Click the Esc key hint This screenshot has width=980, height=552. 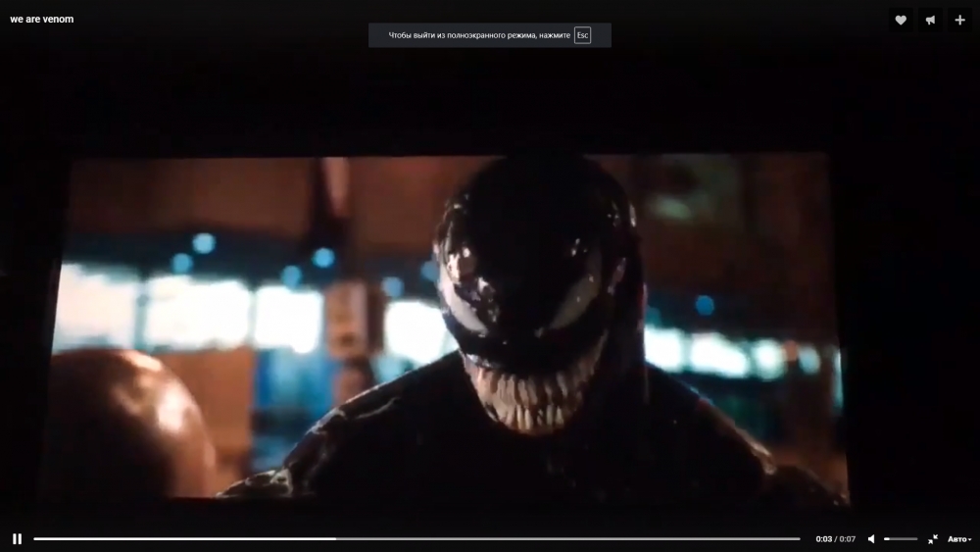coord(582,35)
